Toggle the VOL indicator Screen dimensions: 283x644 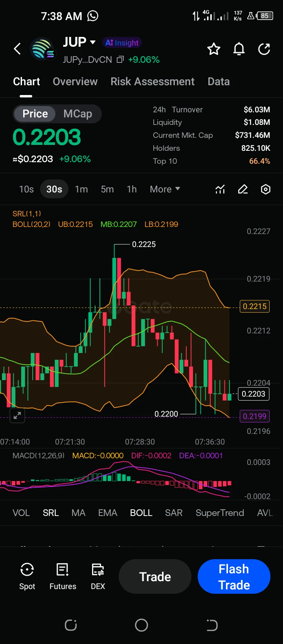pos(21,513)
